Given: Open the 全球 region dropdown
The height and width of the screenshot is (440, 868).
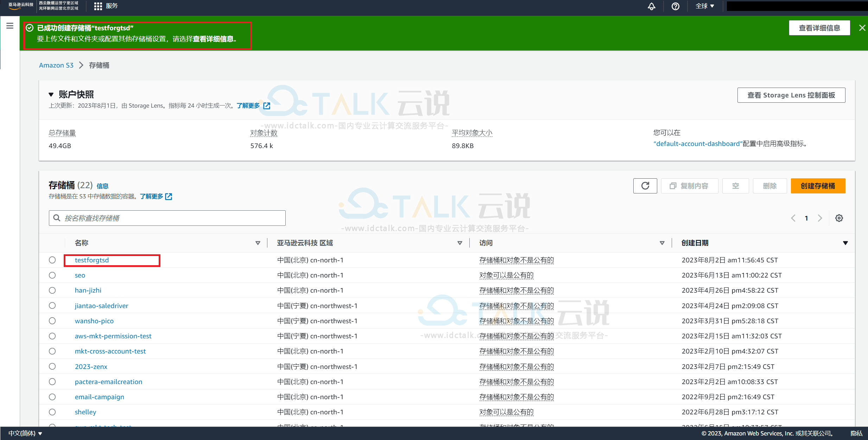Looking at the screenshot, I should 705,6.
